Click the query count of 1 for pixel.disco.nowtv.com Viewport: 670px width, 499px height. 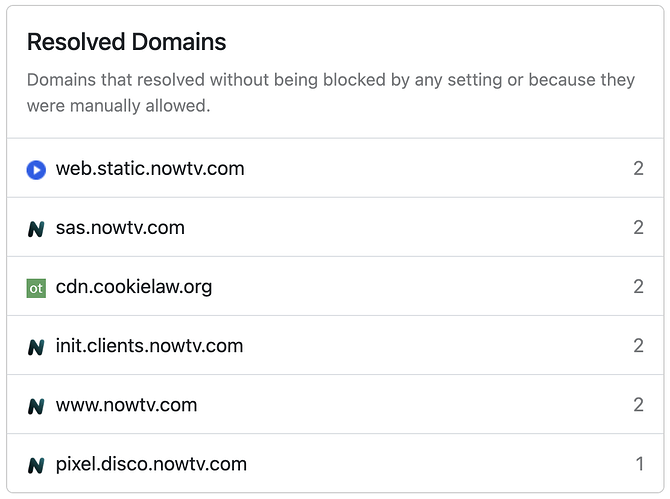(x=639, y=464)
